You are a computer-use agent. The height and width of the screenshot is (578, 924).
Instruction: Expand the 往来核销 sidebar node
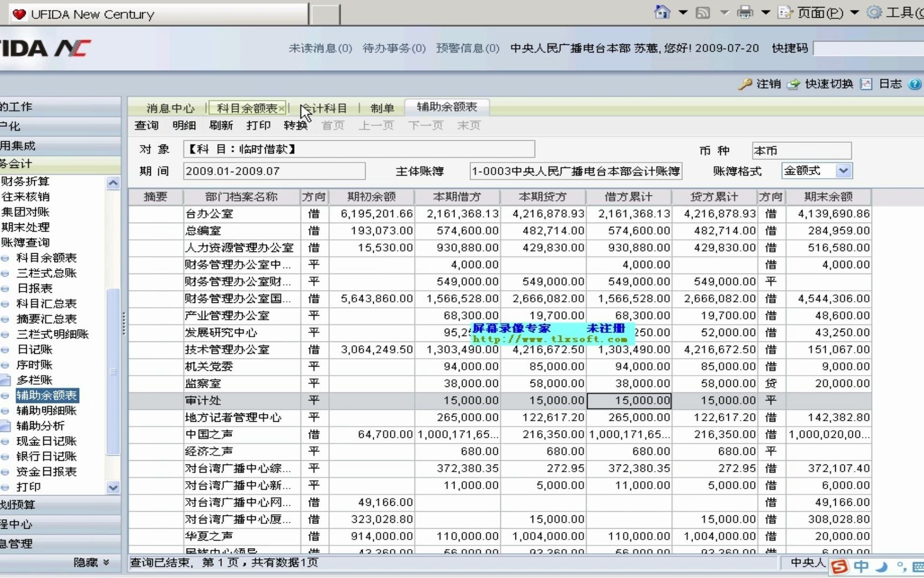[25, 197]
